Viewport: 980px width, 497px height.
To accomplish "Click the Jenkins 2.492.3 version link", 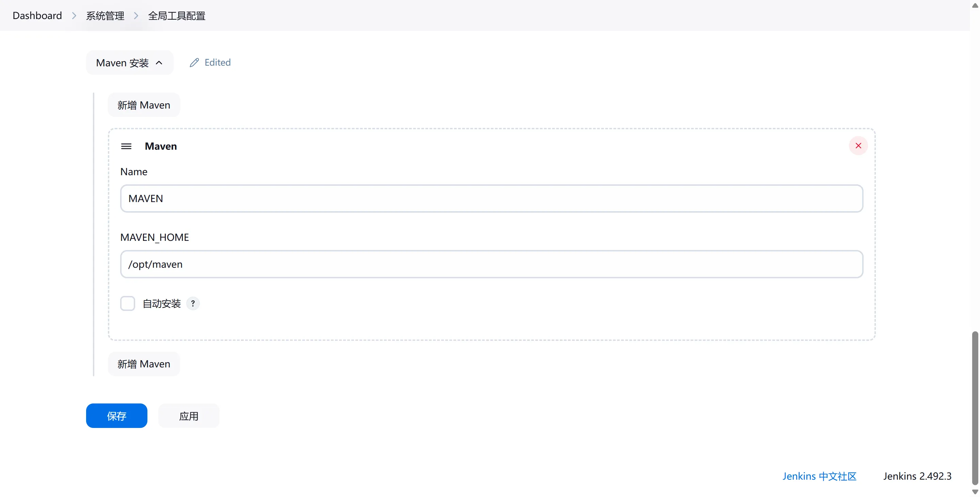I will 917,476.
